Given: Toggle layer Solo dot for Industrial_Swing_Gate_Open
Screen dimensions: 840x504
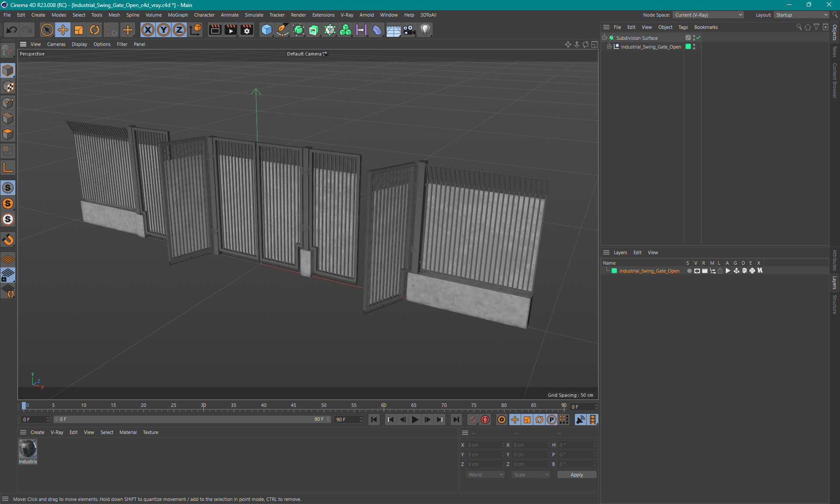Looking at the screenshot, I should pyautogui.click(x=689, y=271).
